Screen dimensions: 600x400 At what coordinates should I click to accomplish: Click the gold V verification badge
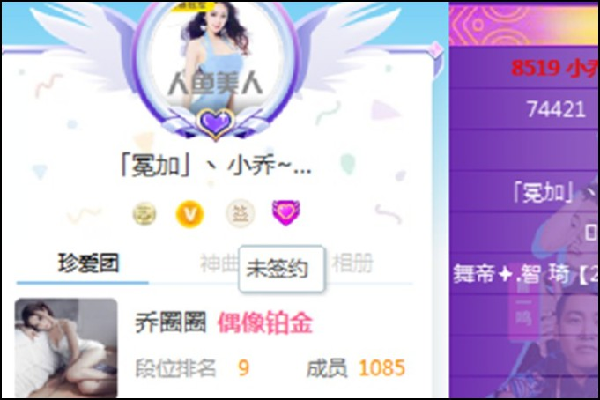tap(189, 214)
